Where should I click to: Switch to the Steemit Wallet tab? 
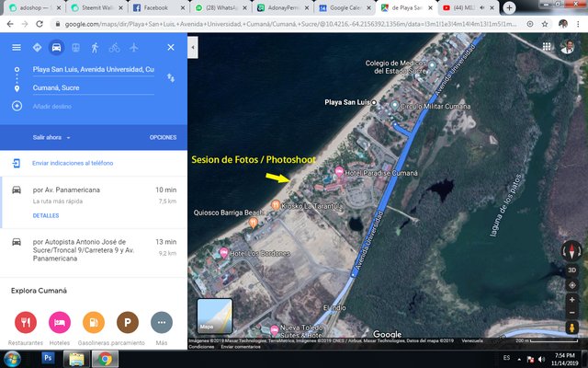click(x=96, y=8)
